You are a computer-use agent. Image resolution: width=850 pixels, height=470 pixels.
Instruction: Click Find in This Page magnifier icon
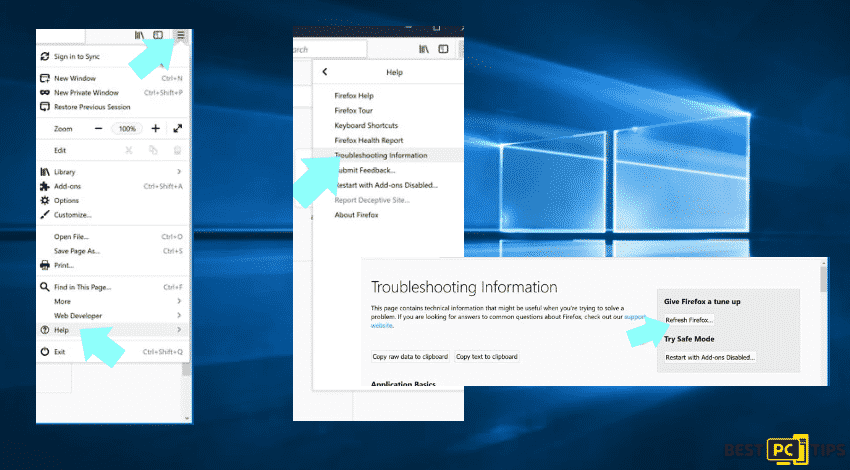point(45,287)
